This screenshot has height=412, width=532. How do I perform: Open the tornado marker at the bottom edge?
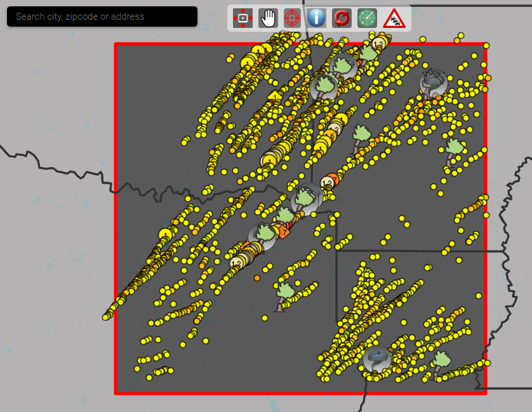tap(376, 359)
